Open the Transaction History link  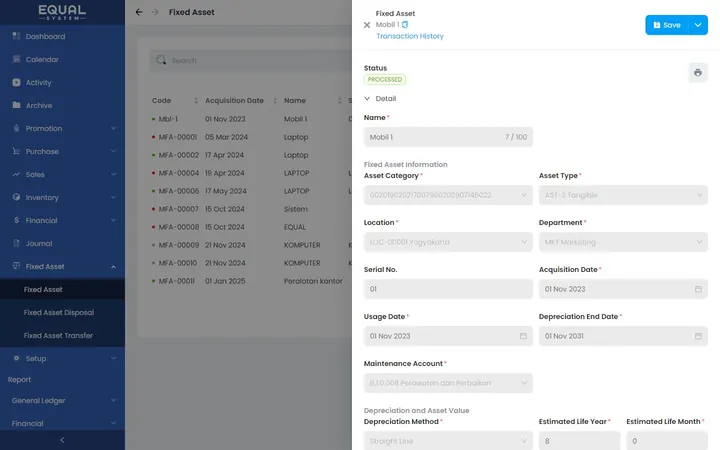click(x=410, y=36)
